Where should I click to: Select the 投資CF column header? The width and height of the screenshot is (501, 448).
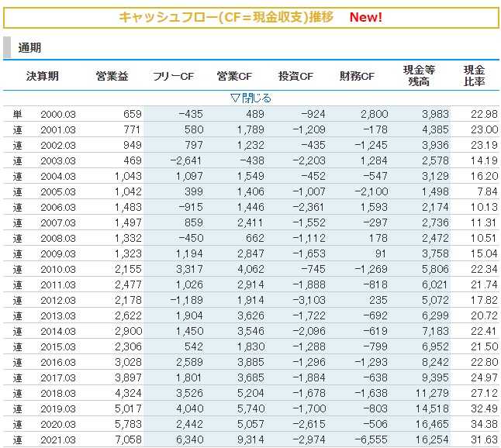(x=295, y=76)
